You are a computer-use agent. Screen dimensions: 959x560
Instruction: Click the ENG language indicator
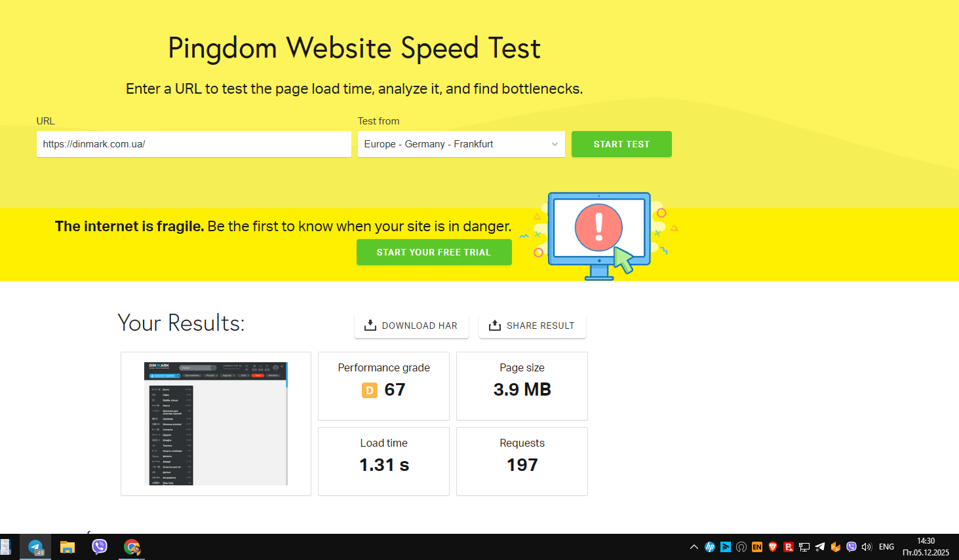coord(886,547)
